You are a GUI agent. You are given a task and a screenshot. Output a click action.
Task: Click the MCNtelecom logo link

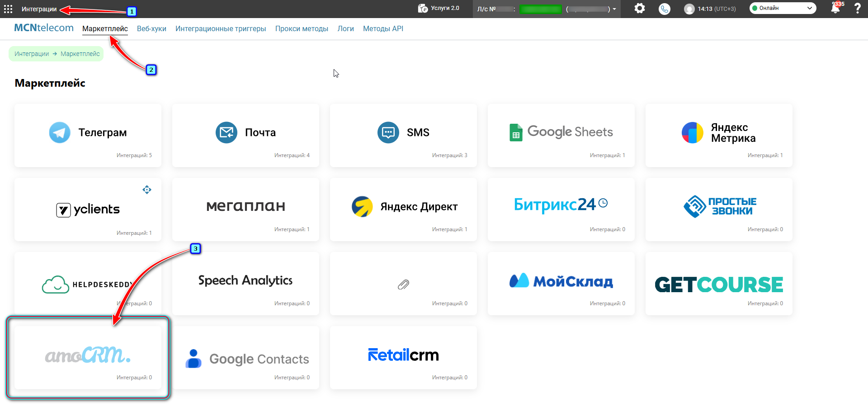[44, 28]
